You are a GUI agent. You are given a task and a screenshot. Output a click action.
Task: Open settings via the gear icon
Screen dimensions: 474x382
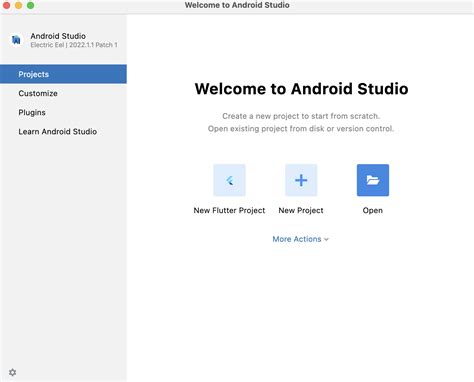click(12, 372)
